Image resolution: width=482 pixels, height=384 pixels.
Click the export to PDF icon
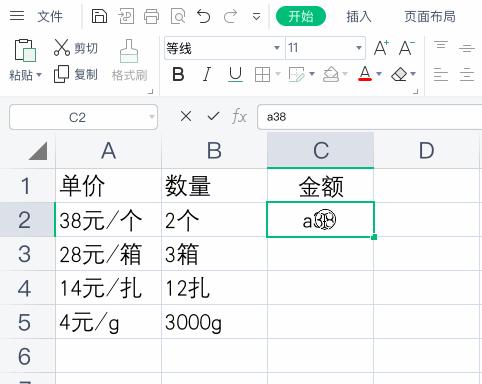coord(126,16)
